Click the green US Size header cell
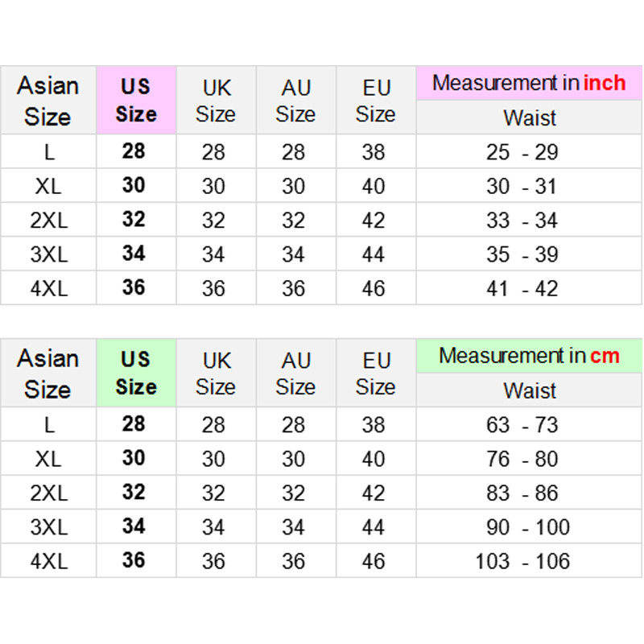The width and height of the screenshot is (644, 644). click(x=135, y=373)
